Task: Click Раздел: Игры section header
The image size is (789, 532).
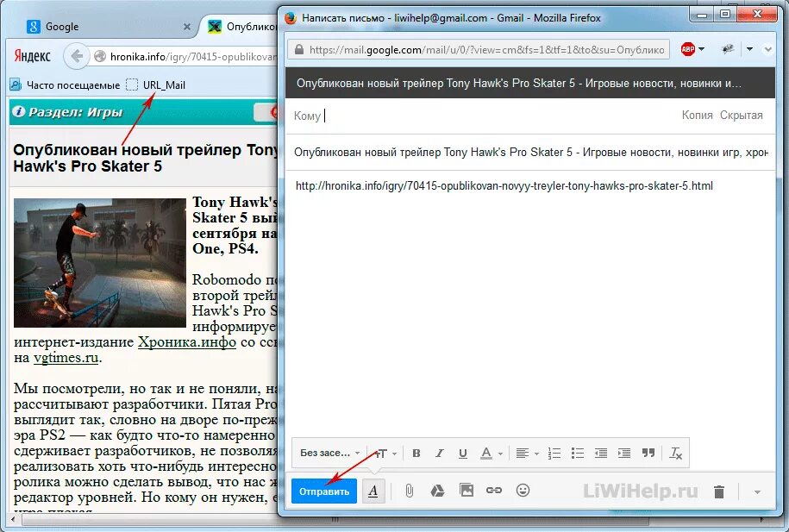Action: (76, 112)
